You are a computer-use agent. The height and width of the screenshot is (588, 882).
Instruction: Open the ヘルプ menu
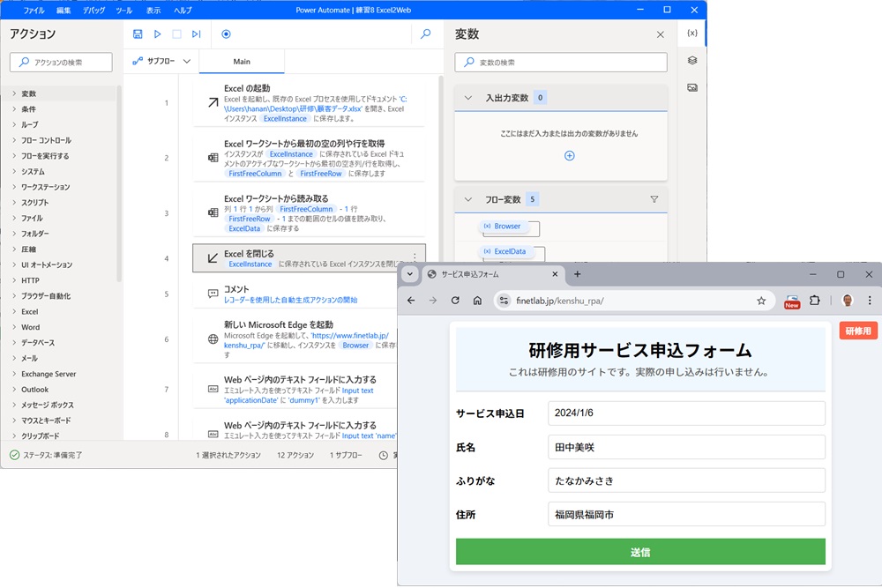point(183,10)
